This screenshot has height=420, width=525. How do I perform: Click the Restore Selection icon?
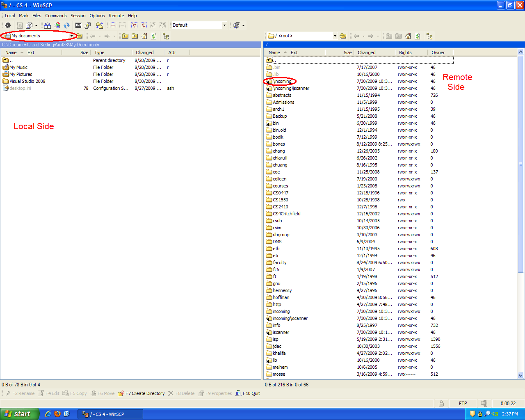162,25
